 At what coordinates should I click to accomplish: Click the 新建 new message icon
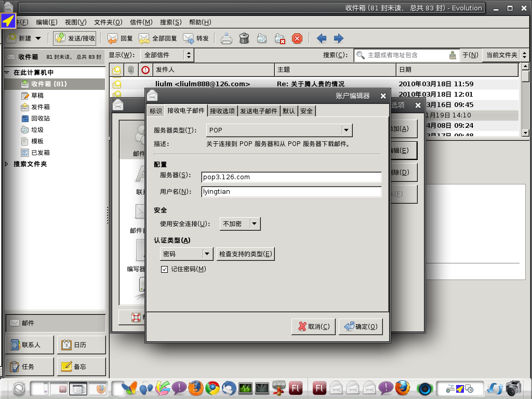(11, 38)
